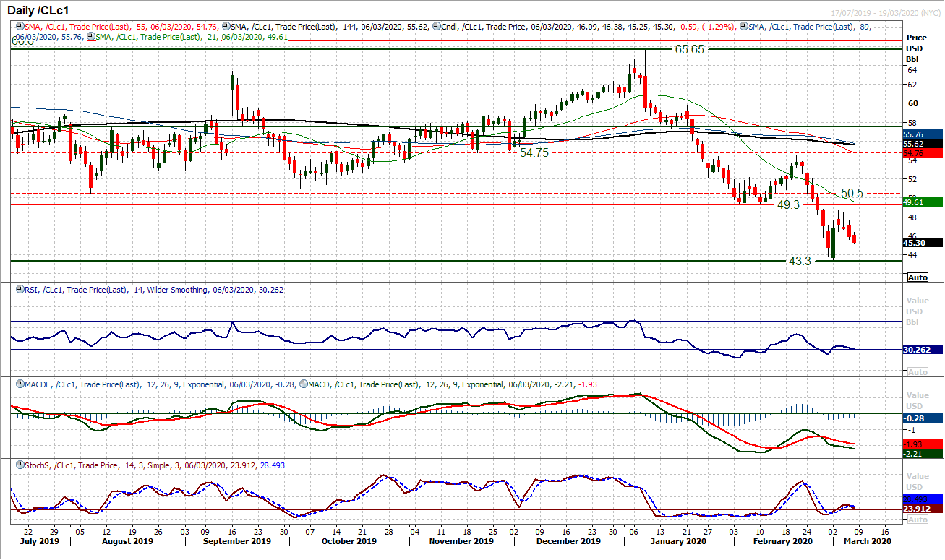Select the March 2020 axis label
This screenshot has height=560, width=945.
[867, 540]
